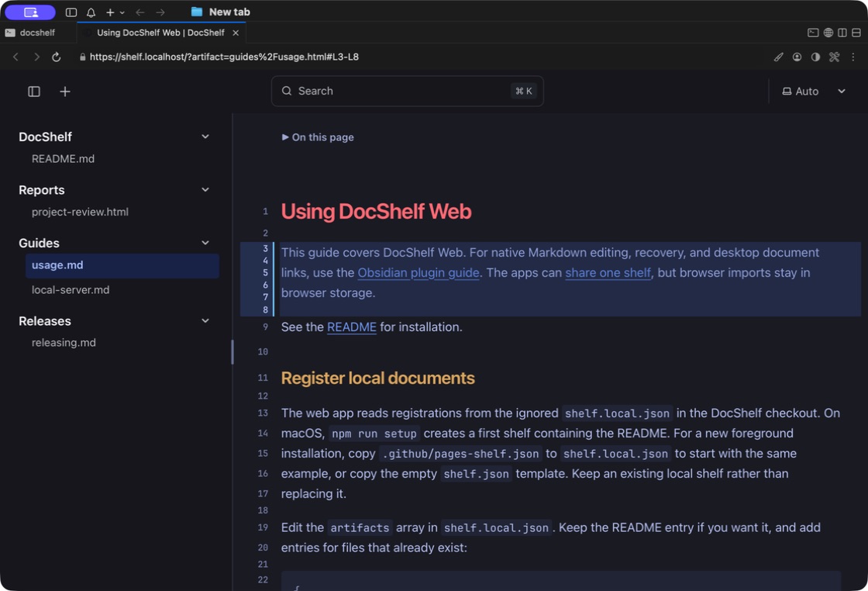Toggle the half-circle contrast theme icon
The image size is (868, 591).
(x=815, y=57)
